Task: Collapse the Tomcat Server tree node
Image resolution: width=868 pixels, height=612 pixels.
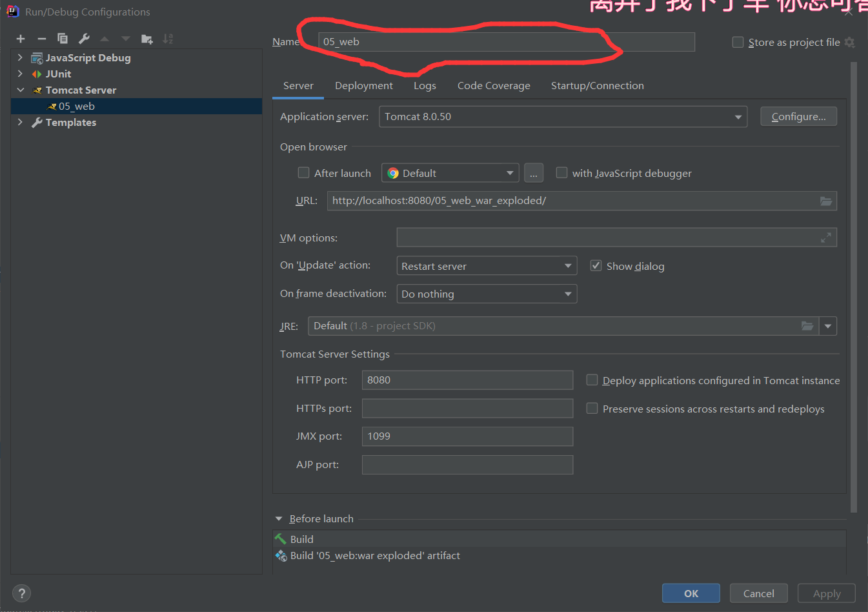Action: tap(20, 90)
